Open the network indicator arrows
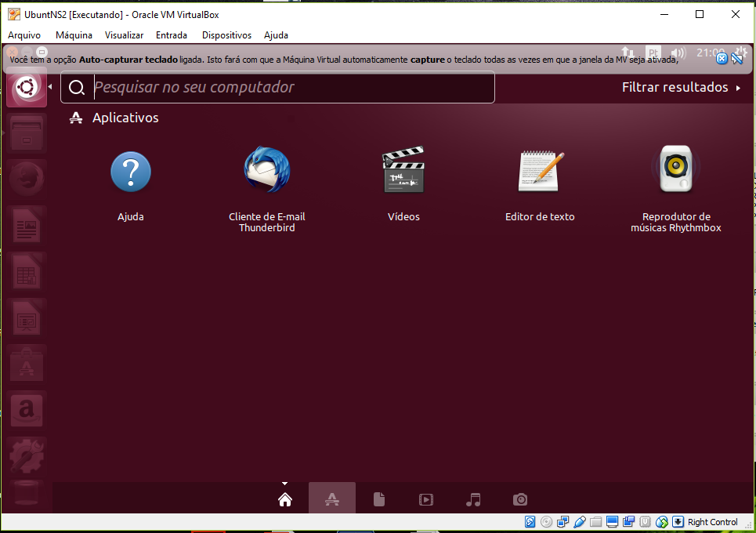The image size is (756, 533). point(628,52)
